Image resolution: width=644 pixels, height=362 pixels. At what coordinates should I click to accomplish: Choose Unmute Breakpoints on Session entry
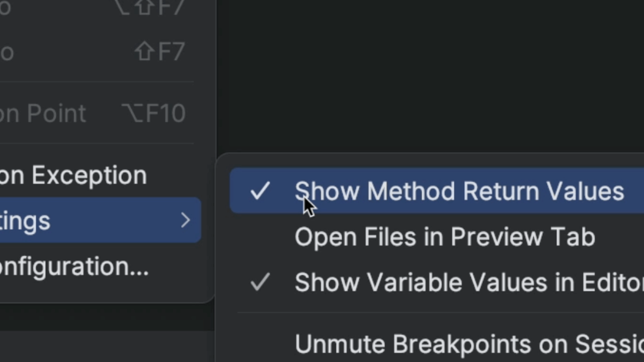click(453, 344)
